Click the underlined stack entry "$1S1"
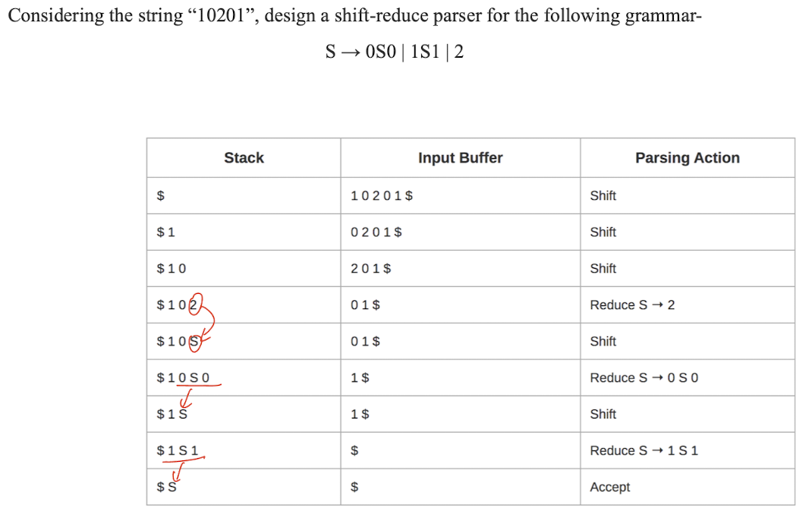The image size is (812, 518). point(177,451)
